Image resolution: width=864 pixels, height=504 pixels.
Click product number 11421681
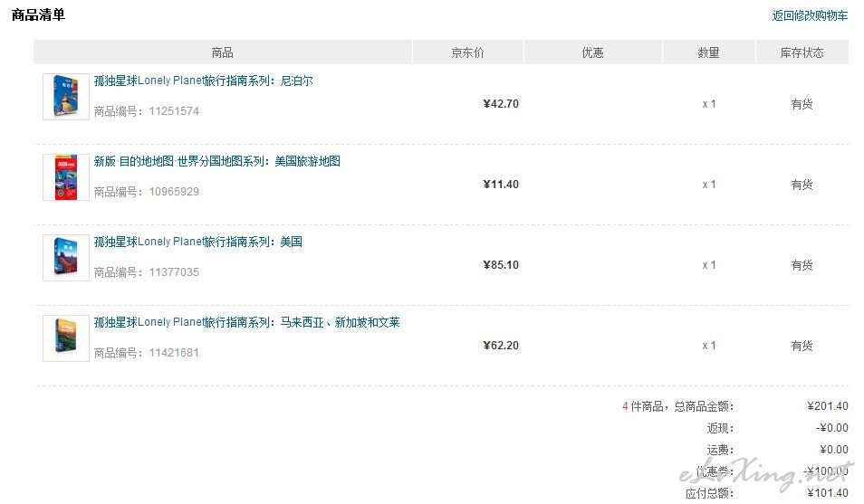pyautogui.click(x=174, y=353)
